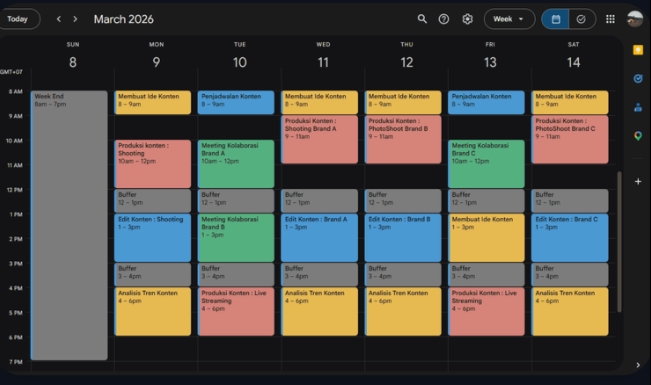
Task: Switch to the calendar view toggle
Action: pyautogui.click(x=556, y=19)
